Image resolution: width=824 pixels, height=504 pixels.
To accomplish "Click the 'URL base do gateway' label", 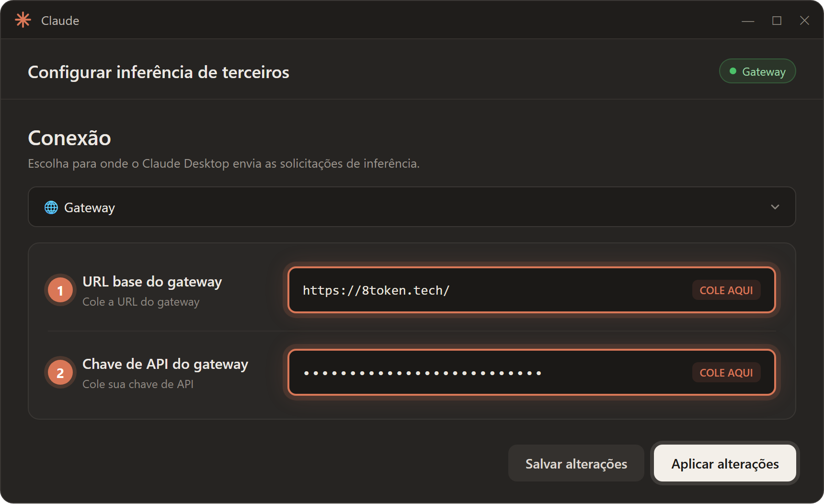I will (152, 282).
